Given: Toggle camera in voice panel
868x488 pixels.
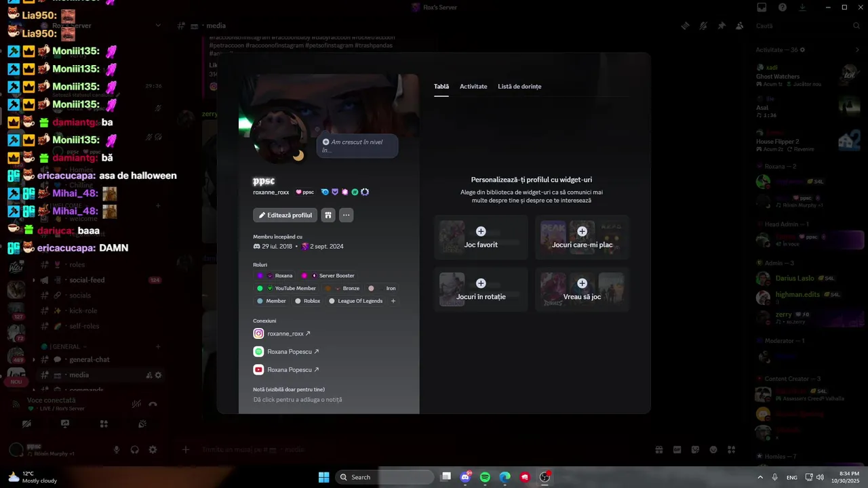Looking at the screenshot, I should [x=26, y=424].
